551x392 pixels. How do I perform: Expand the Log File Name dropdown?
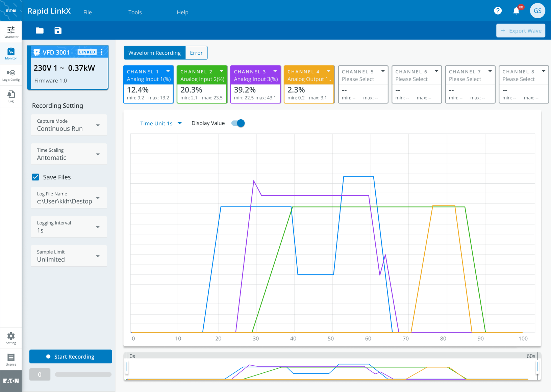pos(69,198)
